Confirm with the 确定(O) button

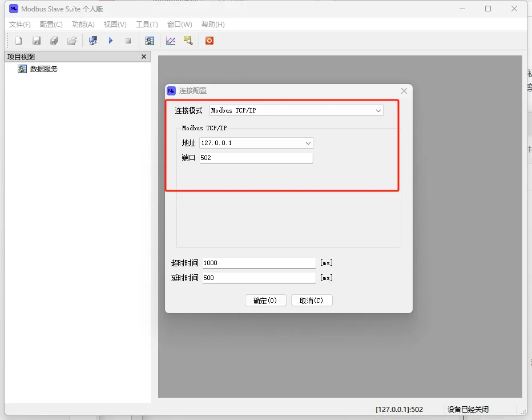[265, 301]
